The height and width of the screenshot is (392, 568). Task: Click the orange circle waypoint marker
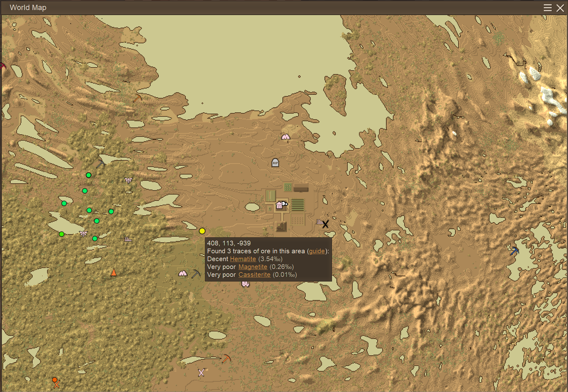pyautogui.click(x=55, y=380)
